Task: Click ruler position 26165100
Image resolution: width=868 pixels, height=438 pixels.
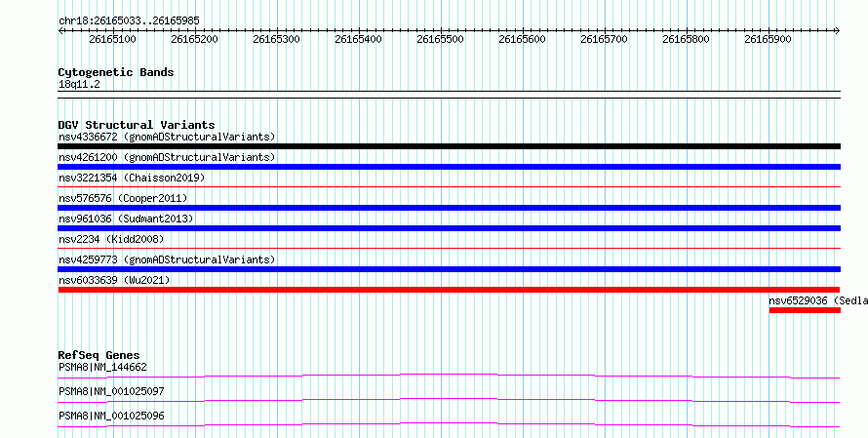Action: click(112, 39)
